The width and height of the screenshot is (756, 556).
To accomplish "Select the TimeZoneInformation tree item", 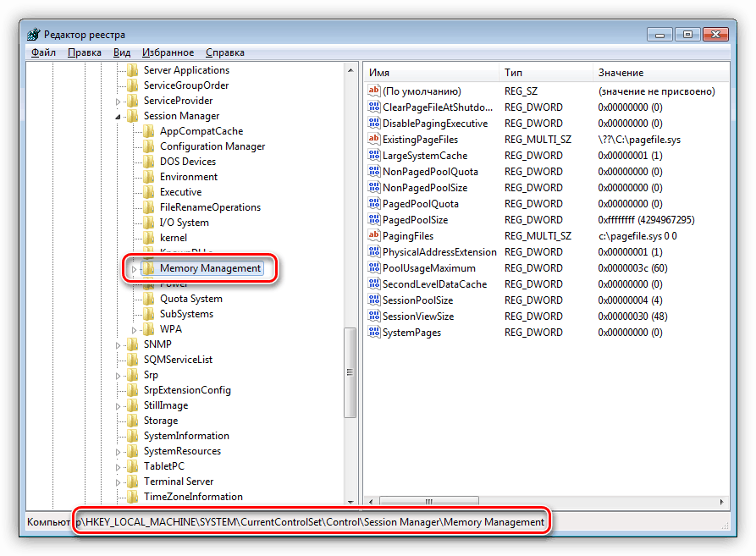I will click(x=193, y=497).
